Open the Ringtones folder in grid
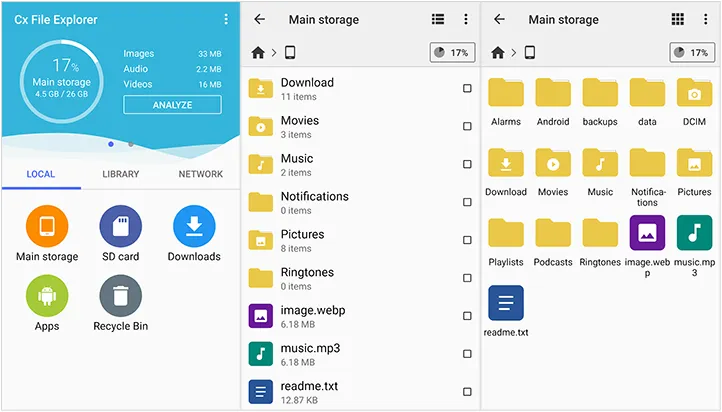 click(x=600, y=233)
